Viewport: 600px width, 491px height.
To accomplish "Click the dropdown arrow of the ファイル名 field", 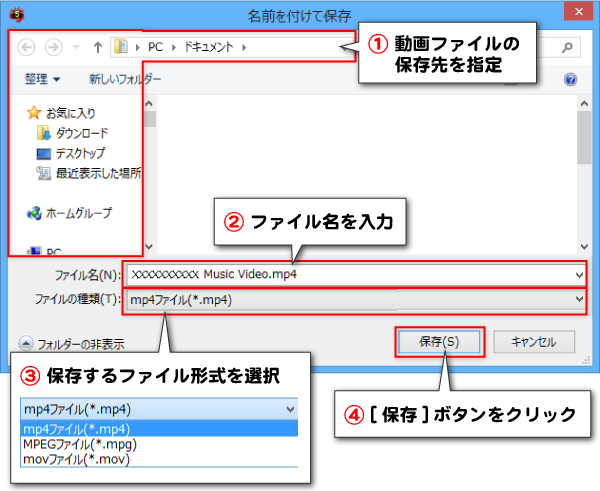I will pos(580,273).
